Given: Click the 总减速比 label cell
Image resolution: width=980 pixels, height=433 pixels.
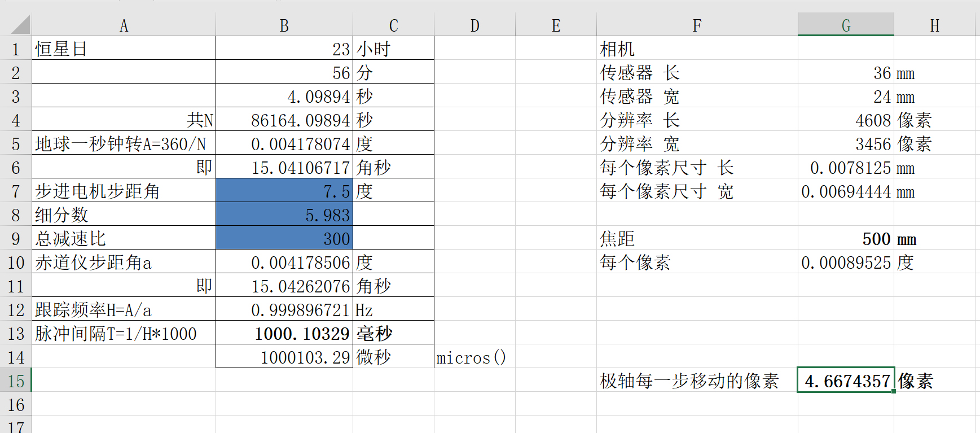Looking at the screenshot, I should [124, 238].
